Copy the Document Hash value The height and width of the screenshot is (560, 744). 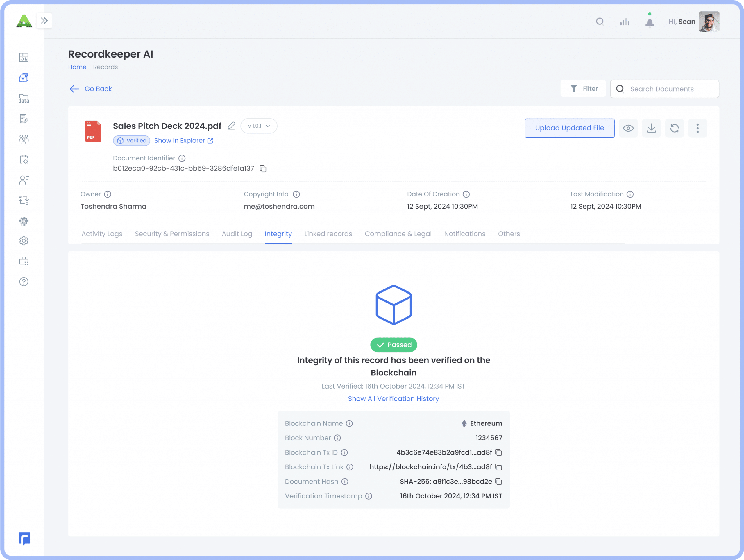pos(498,482)
